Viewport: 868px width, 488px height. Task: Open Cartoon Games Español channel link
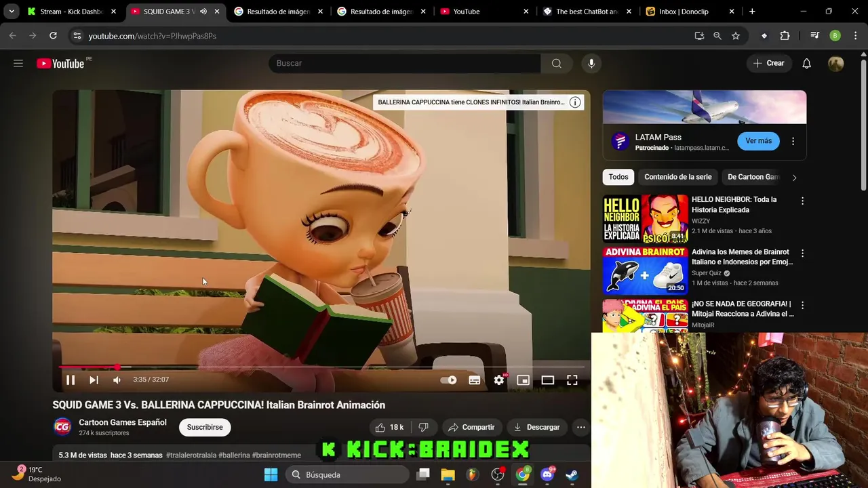123,422
